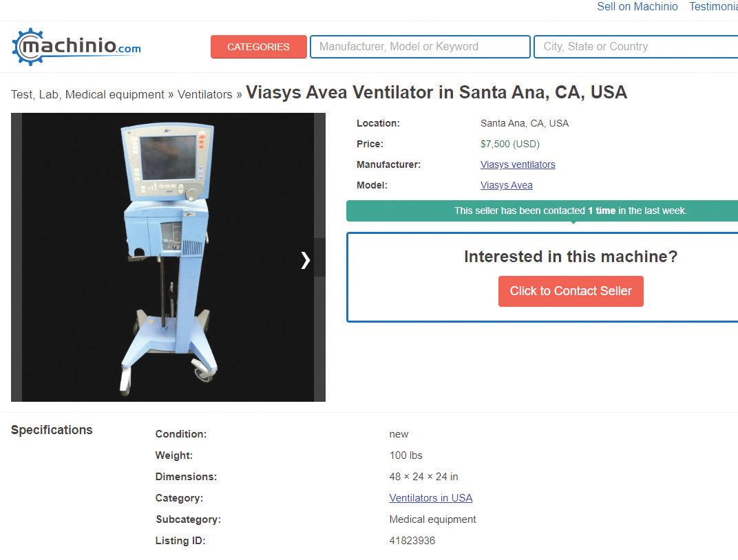Go to Test, Lab, Medical equipment breadcrumb
Viewport: 738px width, 560px height.
click(x=87, y=94)
